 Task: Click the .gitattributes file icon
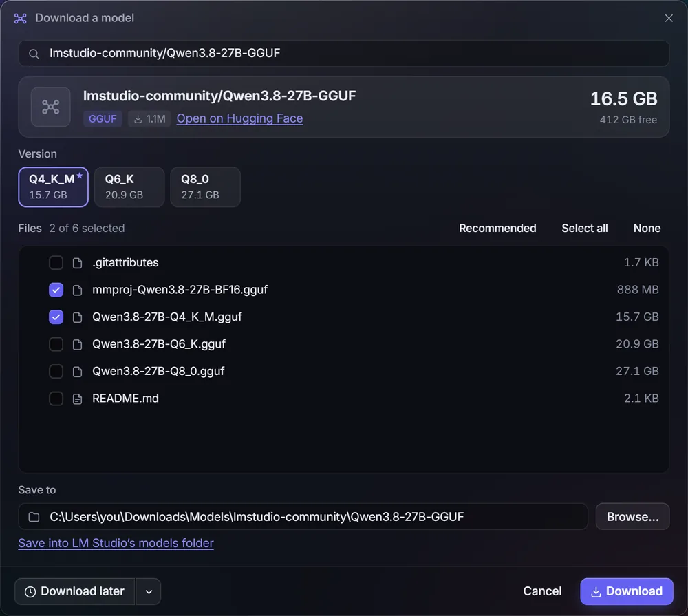point(77,263)
